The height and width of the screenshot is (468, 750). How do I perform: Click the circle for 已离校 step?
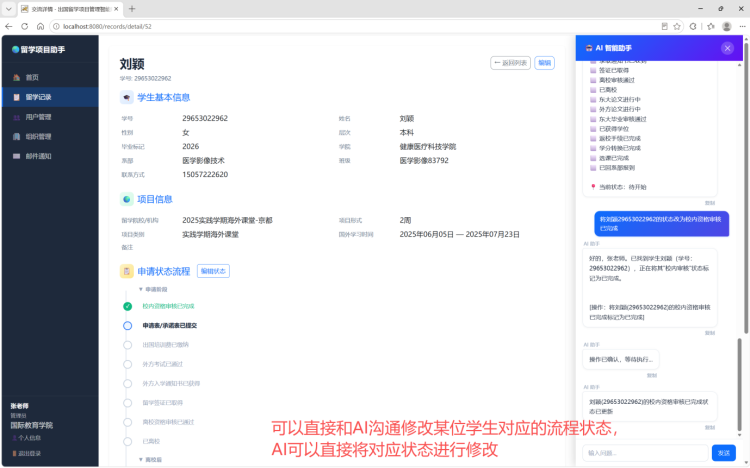pos(127,441)
